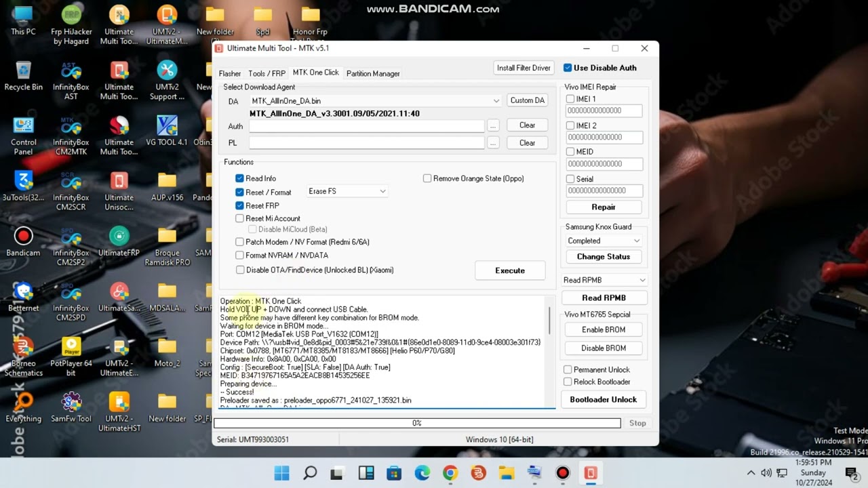Click the Execute button
This screenshot has height=488, width=868.
[x=510, y=270]
